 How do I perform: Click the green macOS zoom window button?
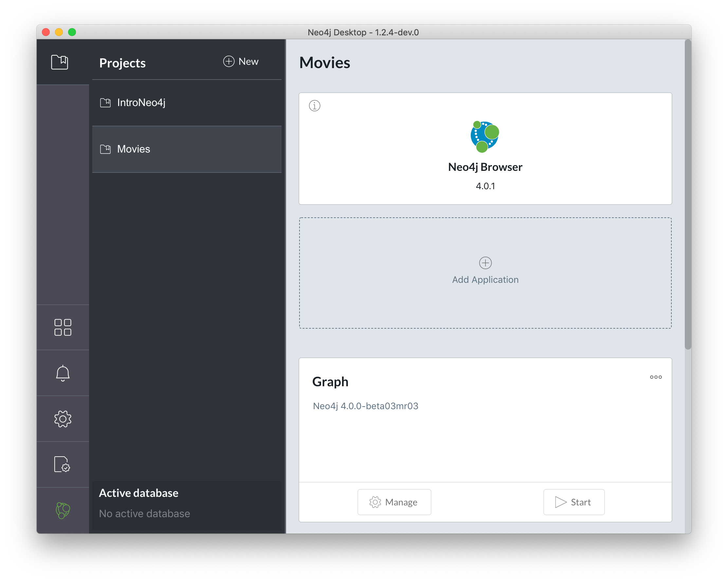pyautogui.click(x=72, y=32)
